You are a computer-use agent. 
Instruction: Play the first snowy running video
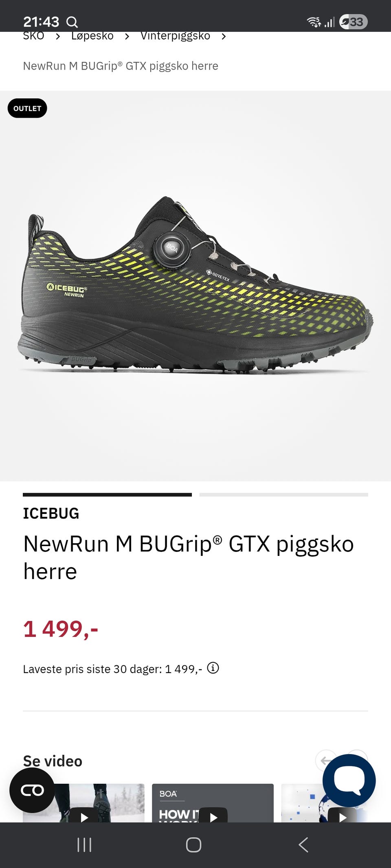84,816
